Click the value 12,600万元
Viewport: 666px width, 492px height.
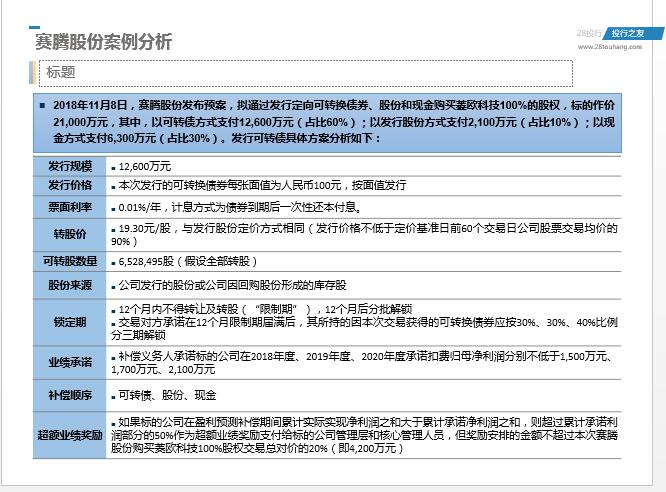pos(144,167)
